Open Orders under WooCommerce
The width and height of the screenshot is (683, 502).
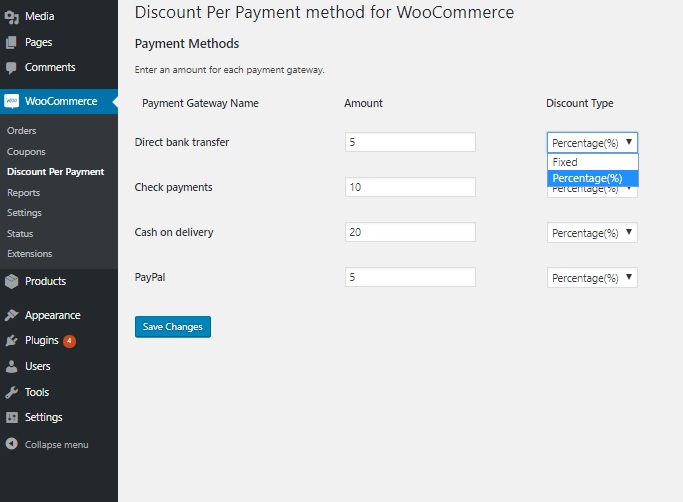21,131
